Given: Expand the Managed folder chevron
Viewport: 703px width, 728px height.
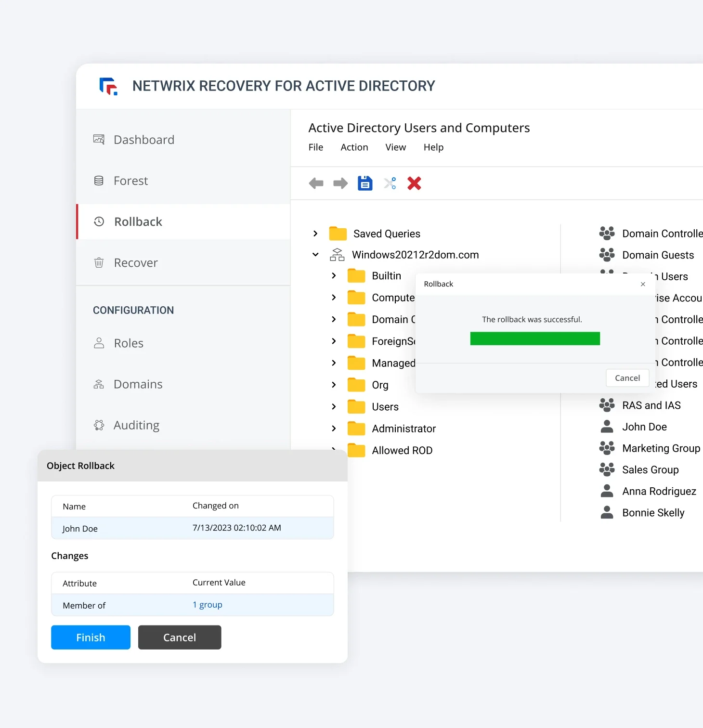Looking at the screenshot, I should pyautogui.click(x=334, y=363).
